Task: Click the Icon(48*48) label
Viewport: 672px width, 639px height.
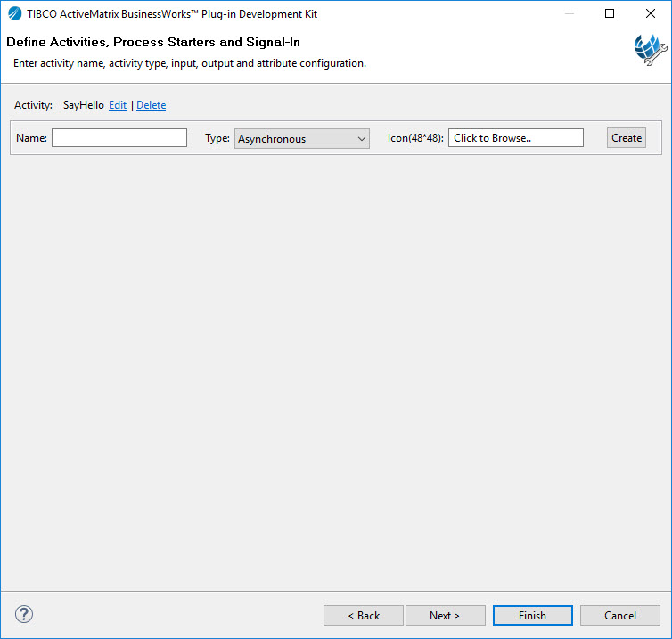Action: [415, 138]
